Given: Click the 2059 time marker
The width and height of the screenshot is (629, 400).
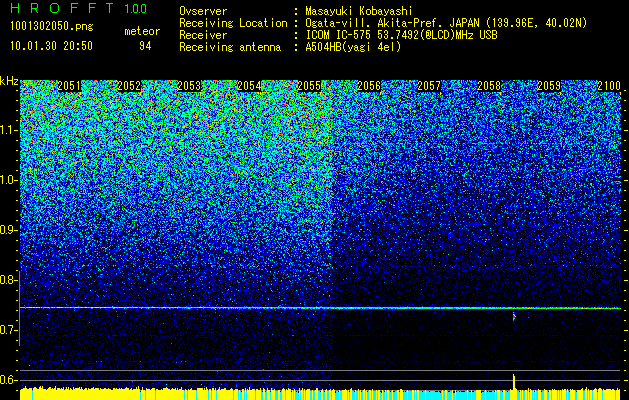Looking at the screenshot, I should click(x=549, y=86).
